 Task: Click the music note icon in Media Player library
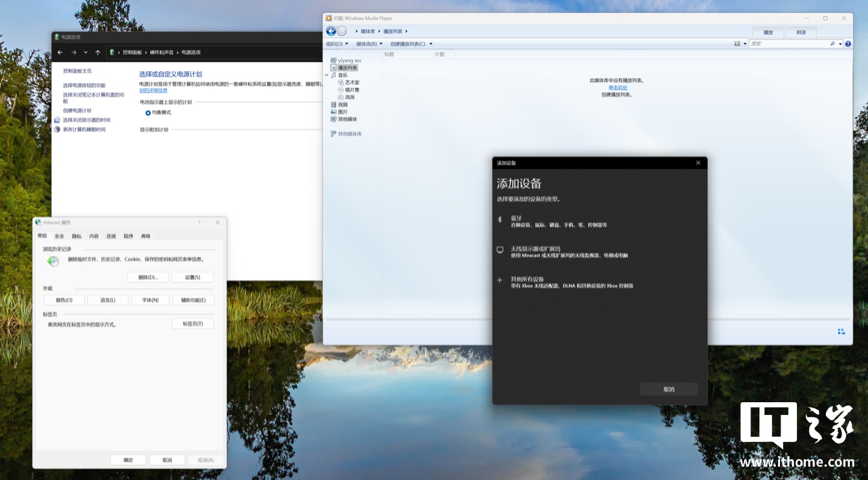(333, 75)
